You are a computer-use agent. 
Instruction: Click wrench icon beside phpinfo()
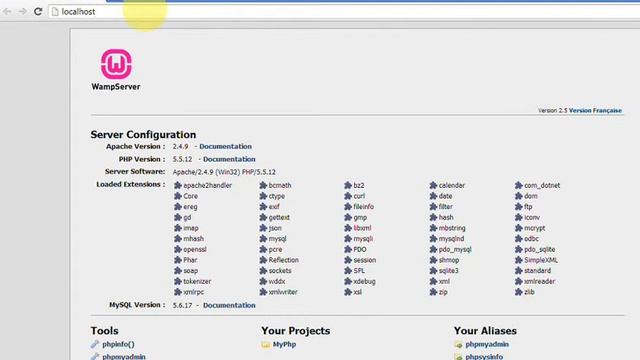95,344
